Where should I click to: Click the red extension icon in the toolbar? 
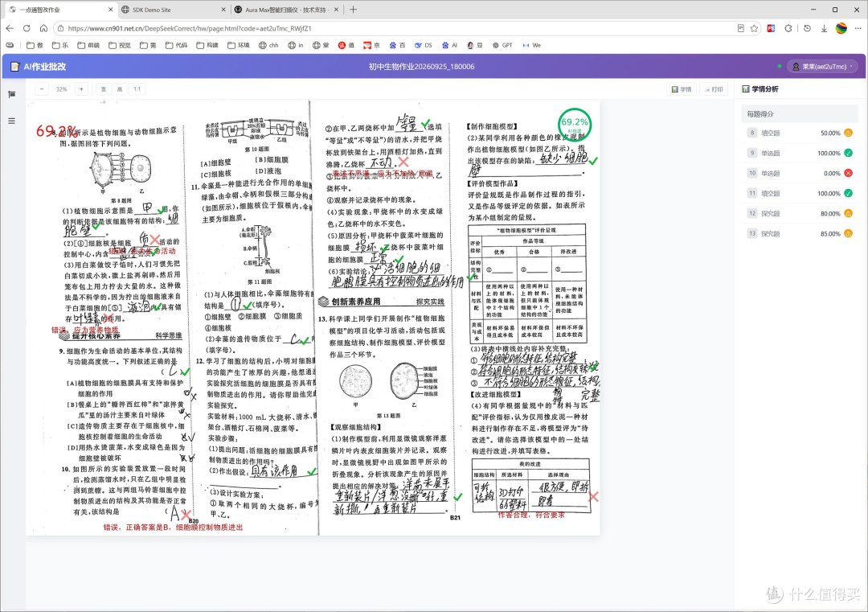[771, 28]
